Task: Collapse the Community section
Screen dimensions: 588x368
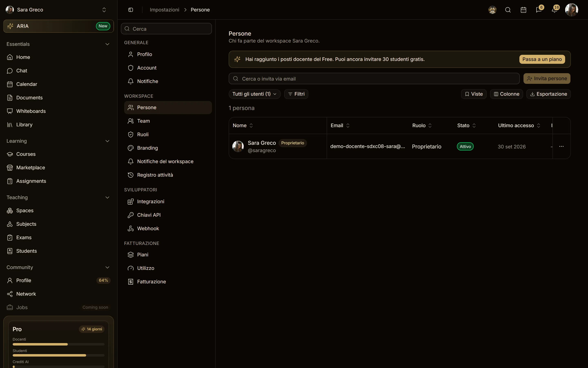Action: pos(107,267)
